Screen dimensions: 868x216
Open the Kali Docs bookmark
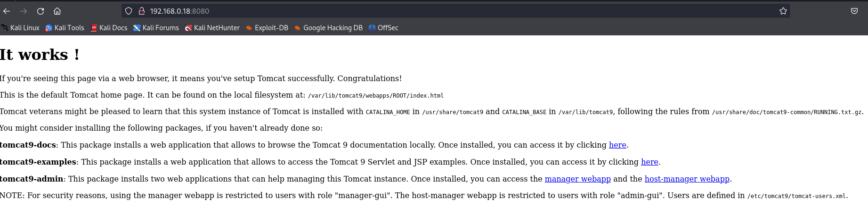point(109,28)
